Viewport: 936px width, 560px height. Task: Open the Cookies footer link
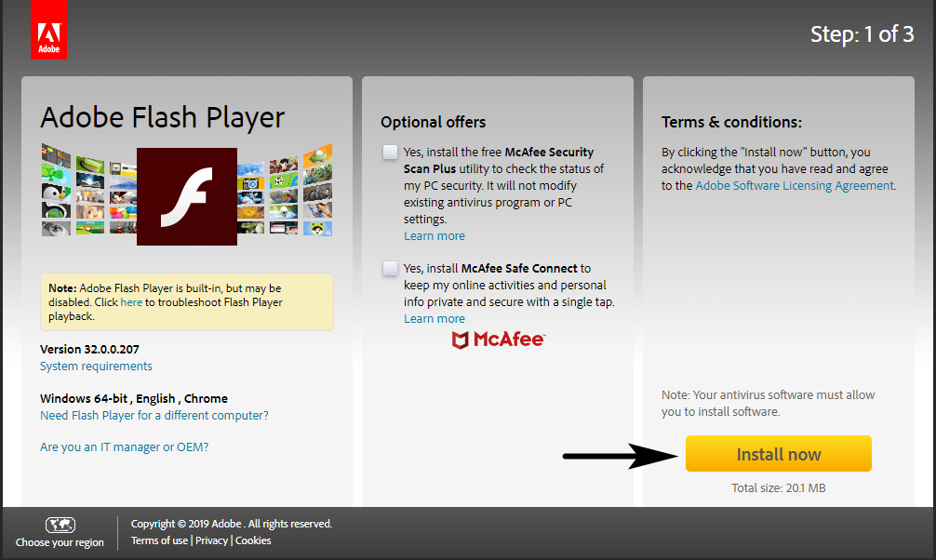(253, 540)
